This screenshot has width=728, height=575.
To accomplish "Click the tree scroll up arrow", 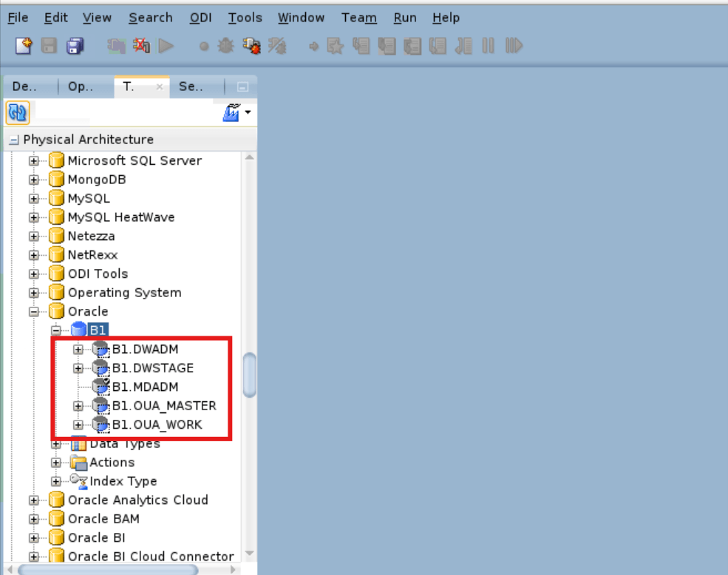I will pos(249,157).
